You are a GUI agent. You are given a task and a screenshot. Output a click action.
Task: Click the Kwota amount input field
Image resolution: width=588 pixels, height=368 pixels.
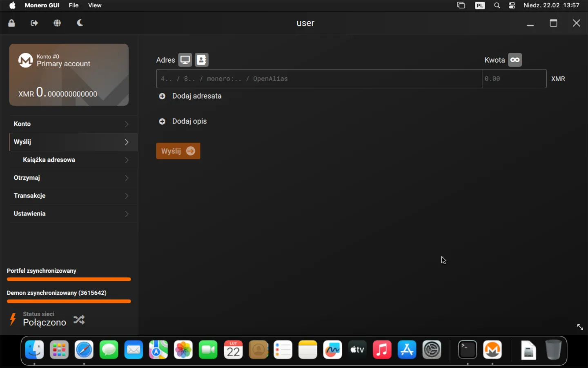[x=514, y=79]
